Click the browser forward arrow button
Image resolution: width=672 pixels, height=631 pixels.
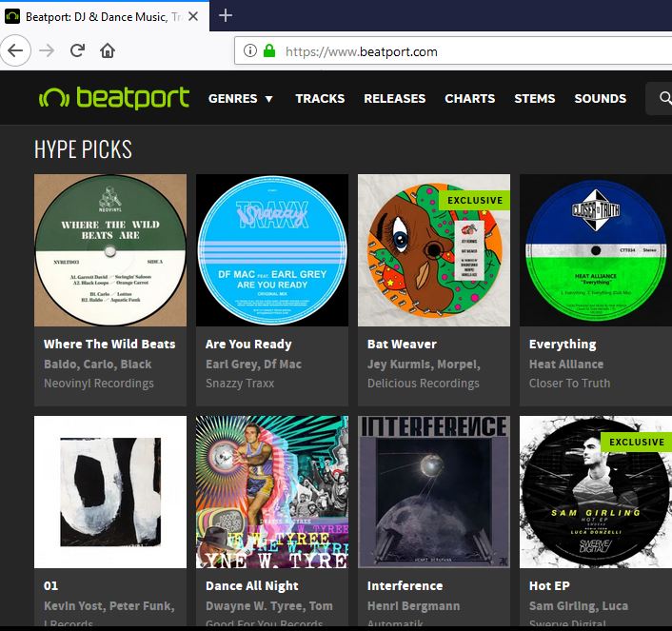coord(47,51)
